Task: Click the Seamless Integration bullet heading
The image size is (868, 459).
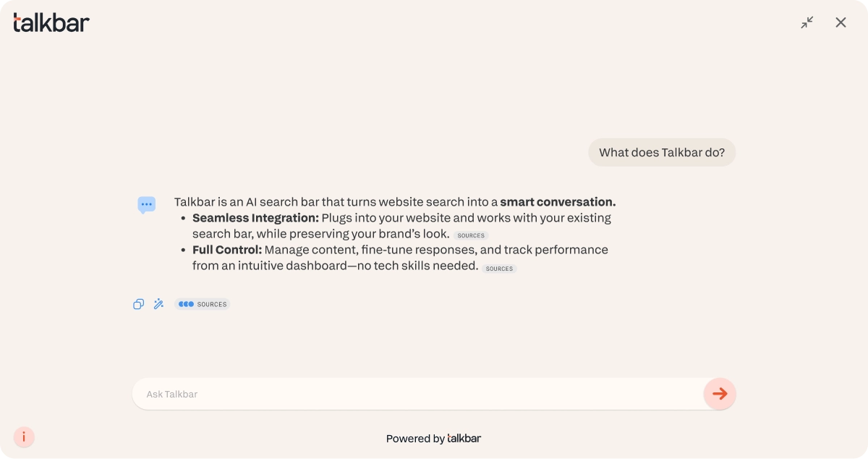Action: click(x=255, y=218)
